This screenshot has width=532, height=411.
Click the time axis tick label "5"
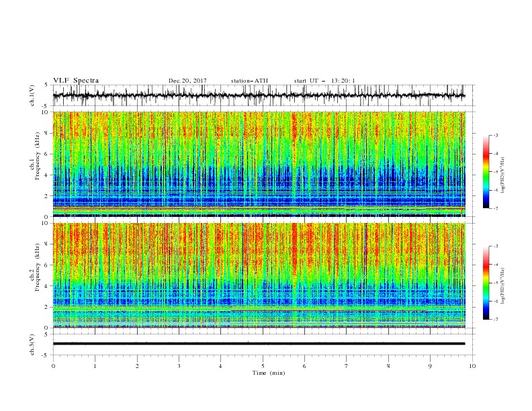tap(263, 366)
